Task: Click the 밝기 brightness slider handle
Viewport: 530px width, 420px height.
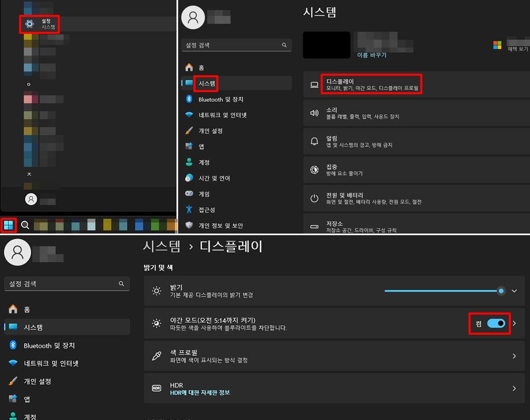Action: [501, 291]
